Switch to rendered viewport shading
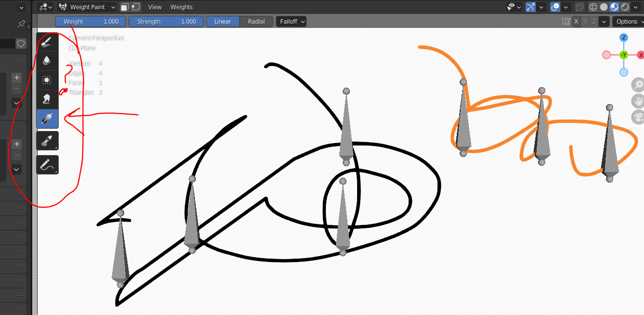The width and height of the screenshot is (644, 315). point(625,7)
